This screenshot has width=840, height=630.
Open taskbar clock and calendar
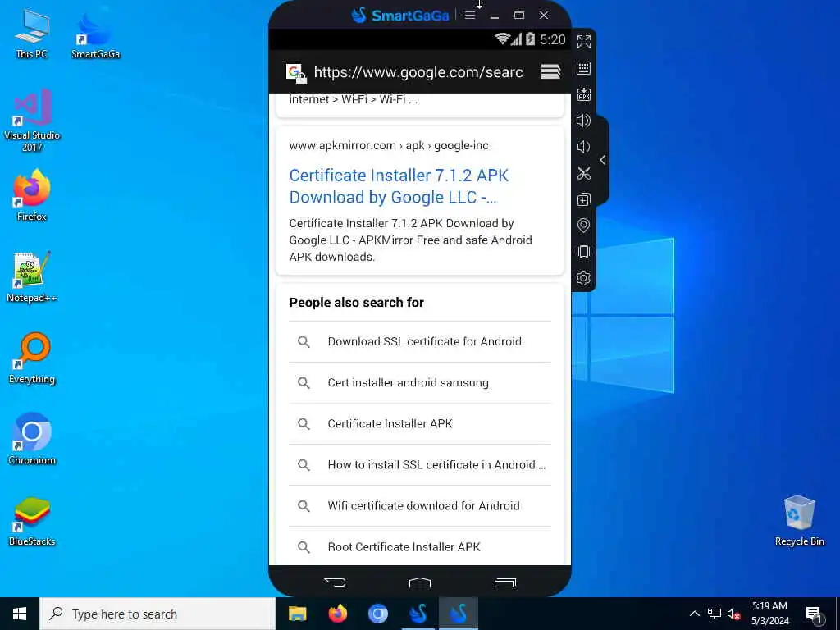tap(769, 614)
